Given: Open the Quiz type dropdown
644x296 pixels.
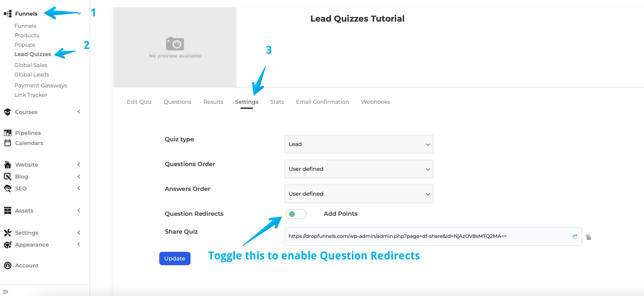Looking at the screenshot, I should (x=358, y=144).
